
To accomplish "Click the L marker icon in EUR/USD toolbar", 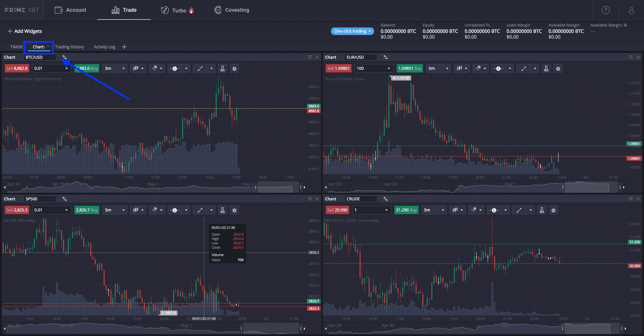I will pyautogui.click(x=498, y=68).
